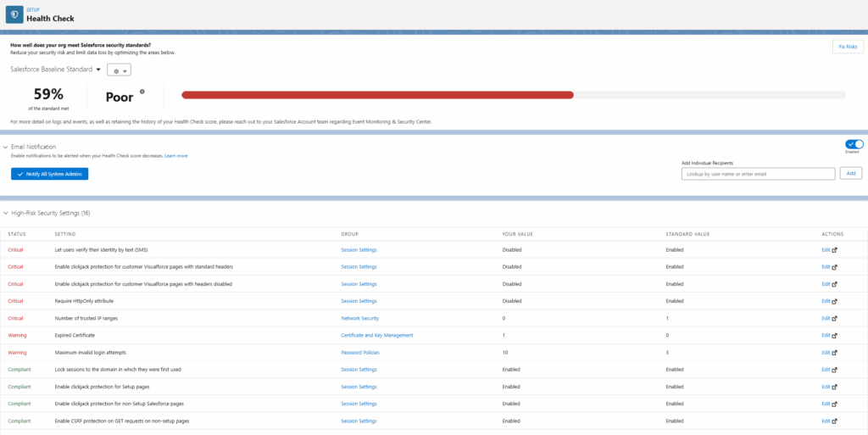Select 'Enable clickjack protection for Setup pages' text
868x435 pixels.
pos(102,387)
